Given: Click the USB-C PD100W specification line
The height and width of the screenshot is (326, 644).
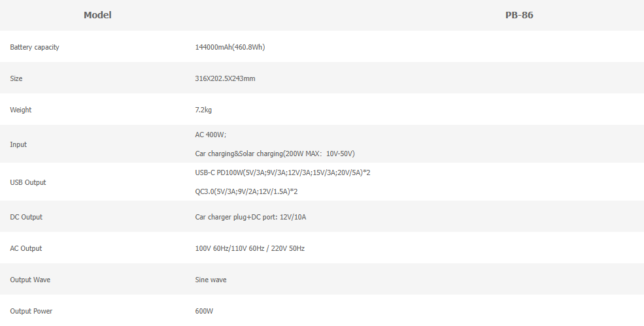Looking at the screenshot, I should pyautogui.click(x=283, y=172).
